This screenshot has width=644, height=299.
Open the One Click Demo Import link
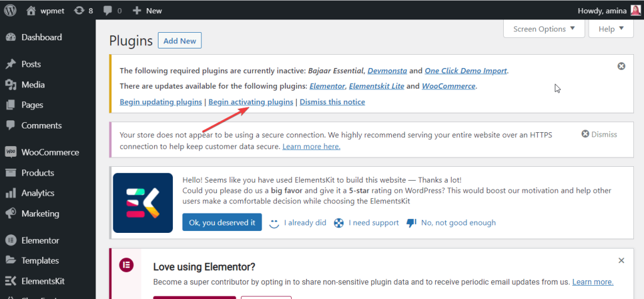466,71
